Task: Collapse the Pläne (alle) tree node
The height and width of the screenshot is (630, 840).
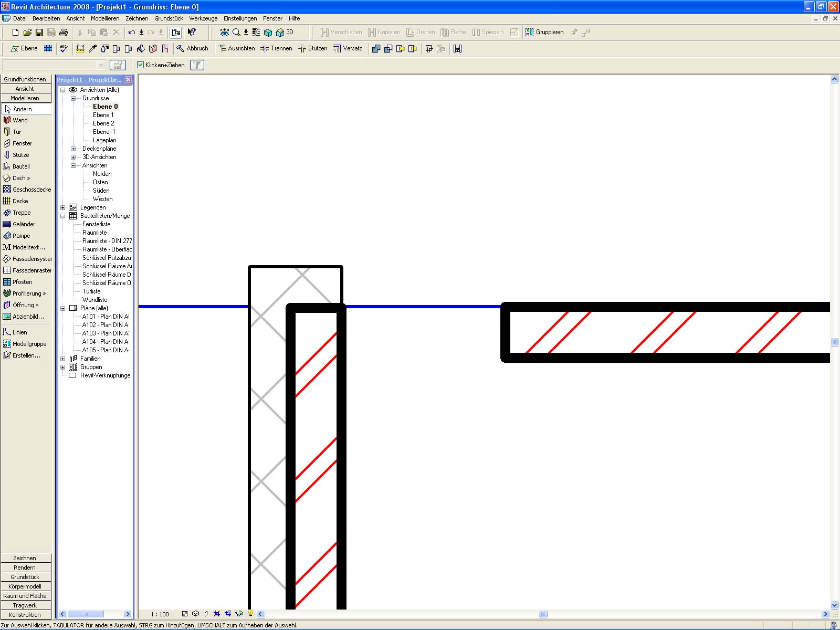Action: [63, 308]
